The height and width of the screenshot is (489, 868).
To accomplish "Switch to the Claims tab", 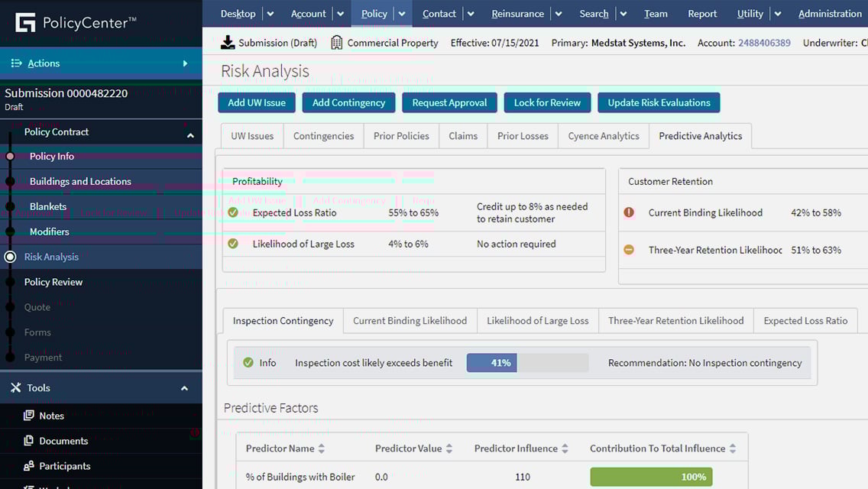I will pos(462,135).
